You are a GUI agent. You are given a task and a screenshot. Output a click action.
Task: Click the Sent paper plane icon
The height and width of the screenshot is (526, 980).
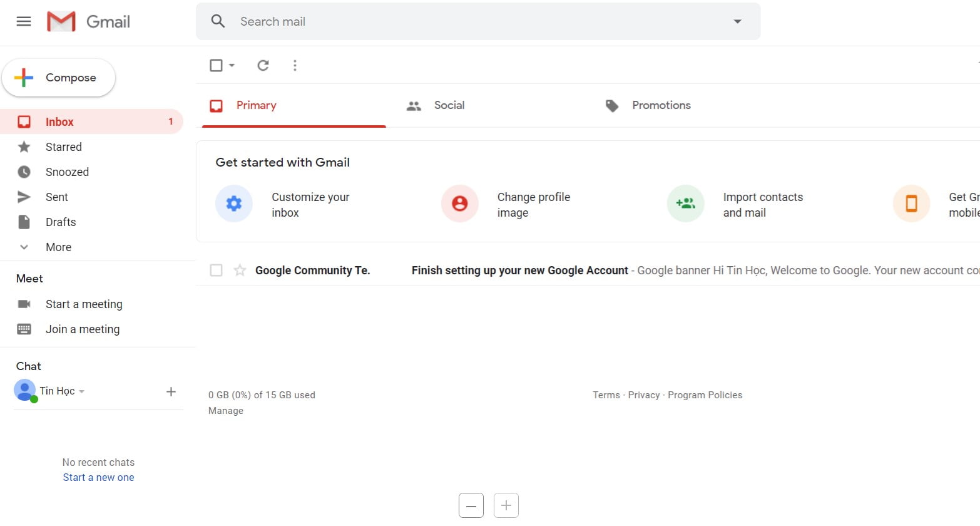(x=24, y=197)
